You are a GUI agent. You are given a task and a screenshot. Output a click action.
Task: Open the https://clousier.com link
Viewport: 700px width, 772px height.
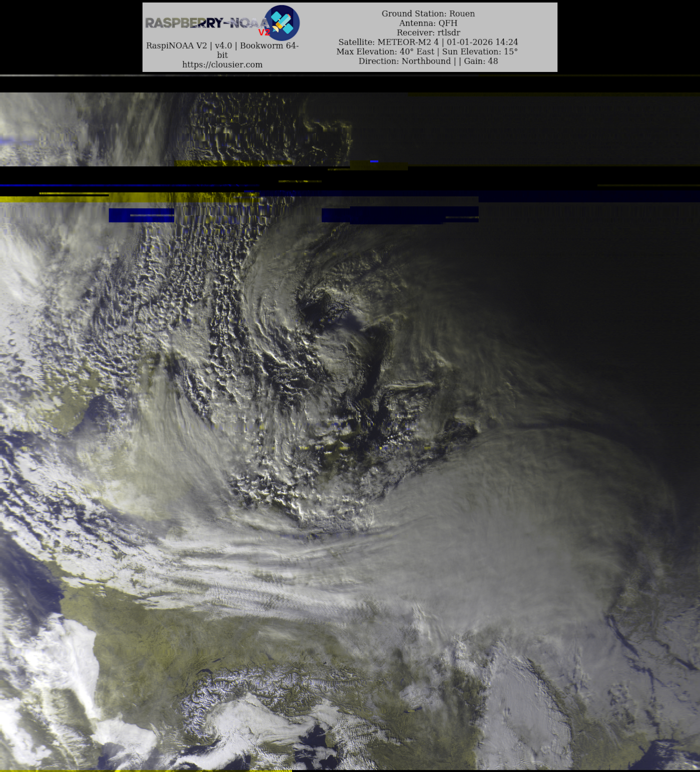click(x=222, y=64)
